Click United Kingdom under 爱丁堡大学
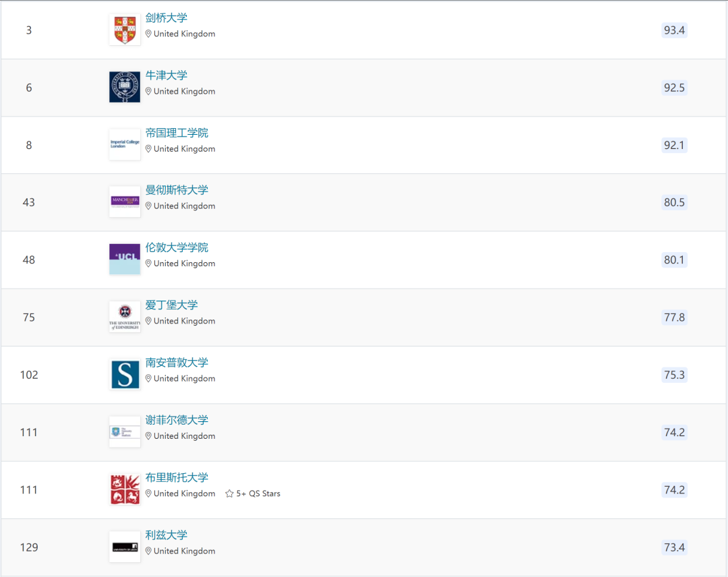Image resolution: width=728 pixels, height=577 pixels. click(184, 322)
